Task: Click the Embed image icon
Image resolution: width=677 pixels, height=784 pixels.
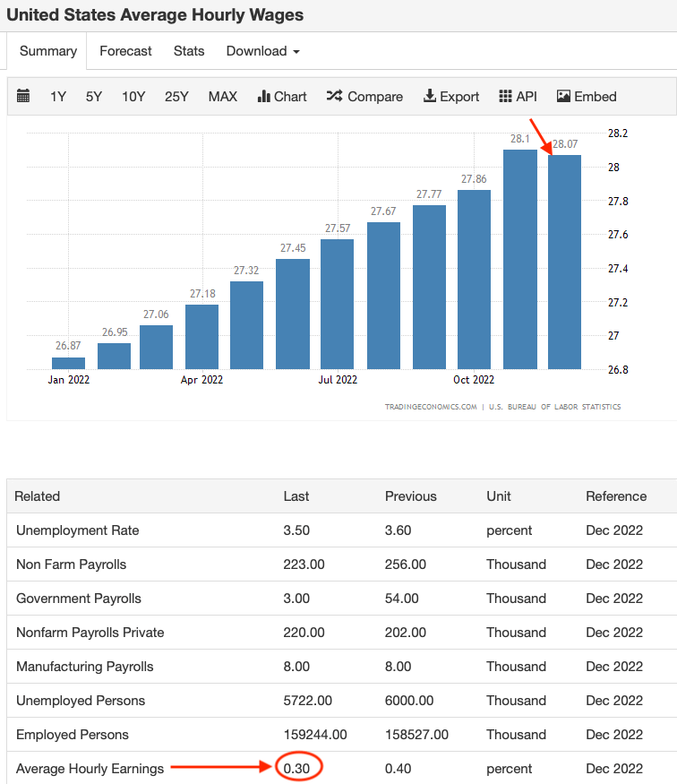Action: point(563,97)
